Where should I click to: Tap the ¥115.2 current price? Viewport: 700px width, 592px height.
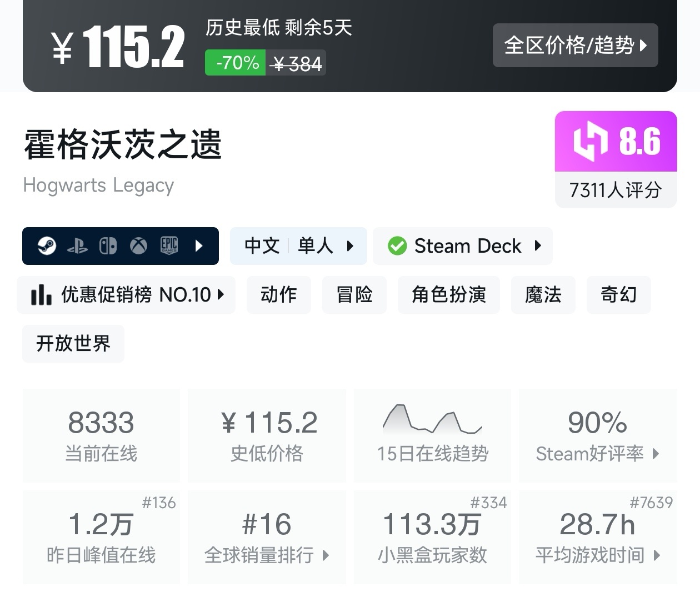(x=118, y=48)
